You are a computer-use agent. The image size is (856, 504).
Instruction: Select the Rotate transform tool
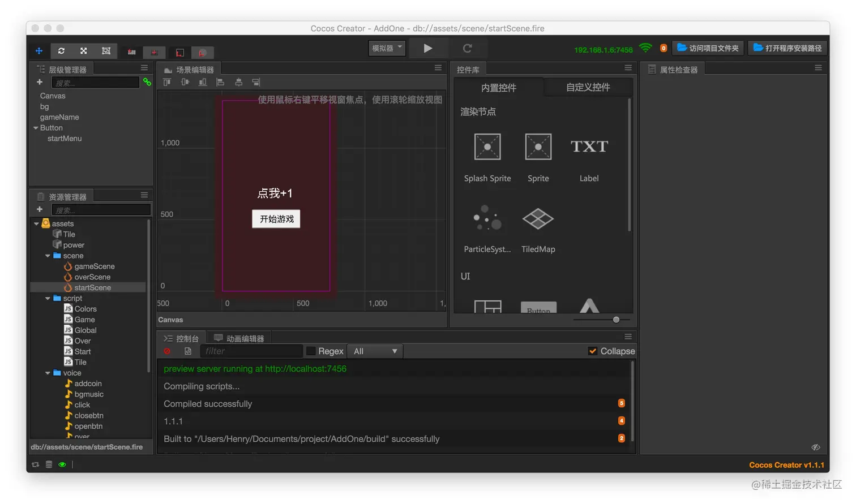pos(61,51)
